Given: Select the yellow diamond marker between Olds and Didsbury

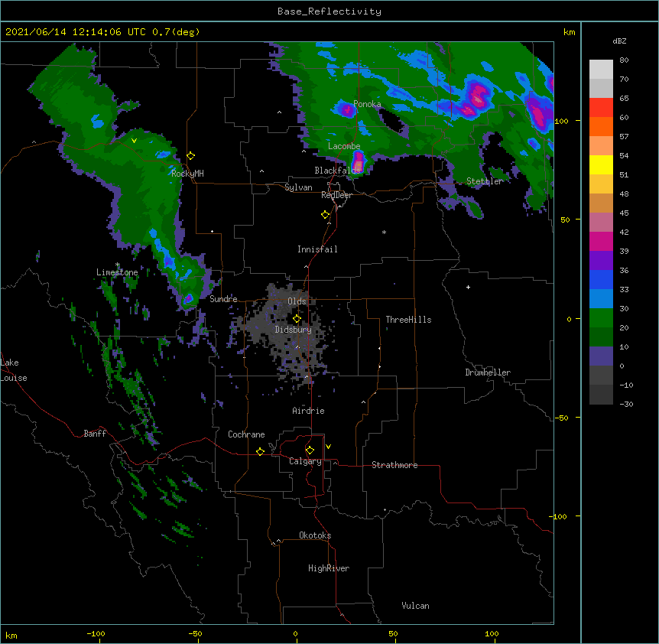Looking at the screenshot, I should [297, 318].
